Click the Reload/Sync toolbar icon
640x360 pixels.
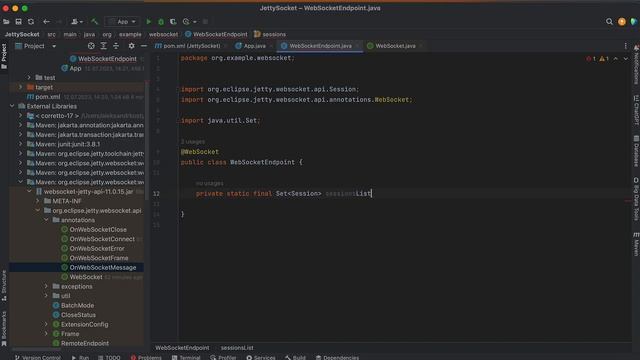pyautogui.click(x=31, y=22)
